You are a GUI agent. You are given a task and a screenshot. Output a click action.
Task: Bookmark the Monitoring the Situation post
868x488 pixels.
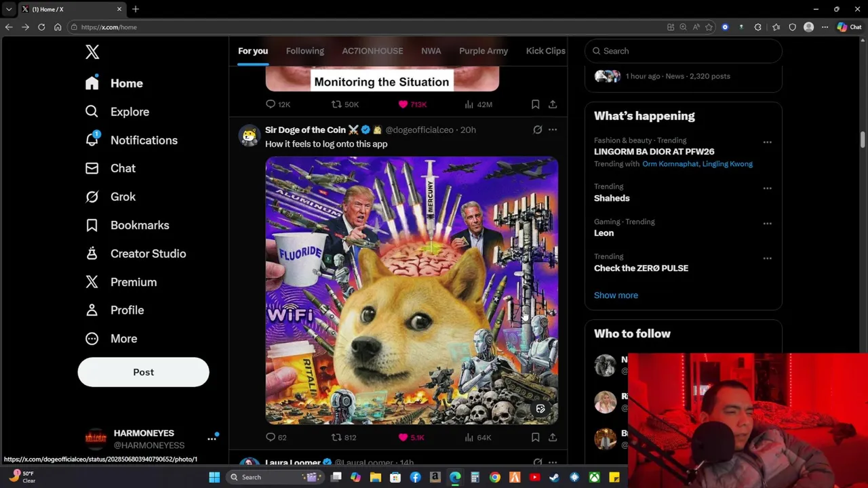pos(535,104)
